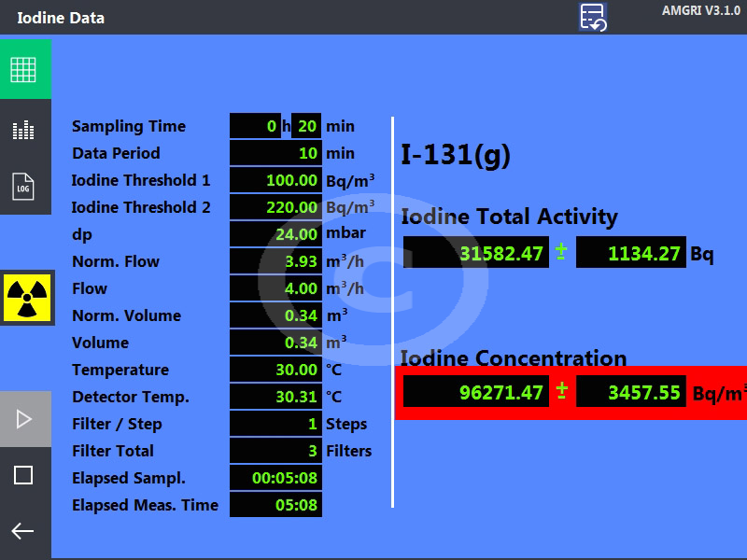Select the Detector Temp. value 30.31
This screenshot has width=747, height=560.
click(275, 397)
